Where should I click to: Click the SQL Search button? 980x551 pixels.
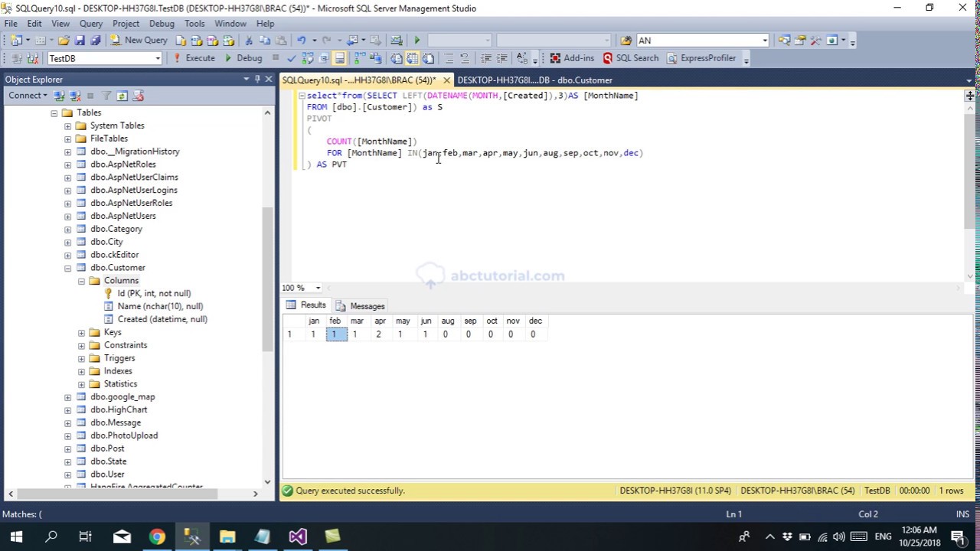point(630,58)
